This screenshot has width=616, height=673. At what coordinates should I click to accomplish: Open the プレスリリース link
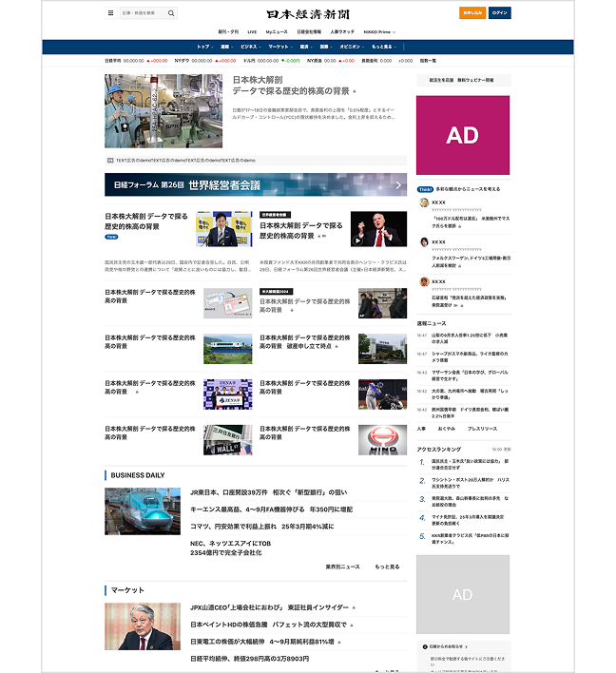pyautogui.click(x=482, y=429)
